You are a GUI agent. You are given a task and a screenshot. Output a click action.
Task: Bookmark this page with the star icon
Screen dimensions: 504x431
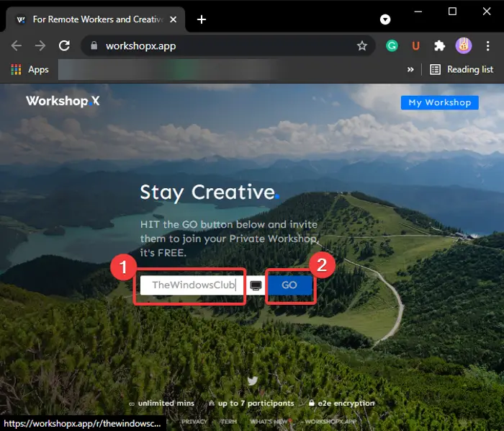pyautogui.click(x=362, y=45)
